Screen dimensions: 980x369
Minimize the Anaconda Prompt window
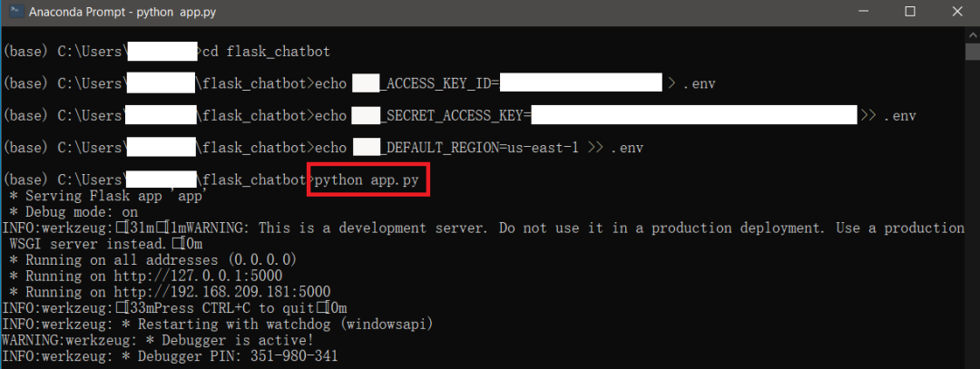(x=863, y=11)
